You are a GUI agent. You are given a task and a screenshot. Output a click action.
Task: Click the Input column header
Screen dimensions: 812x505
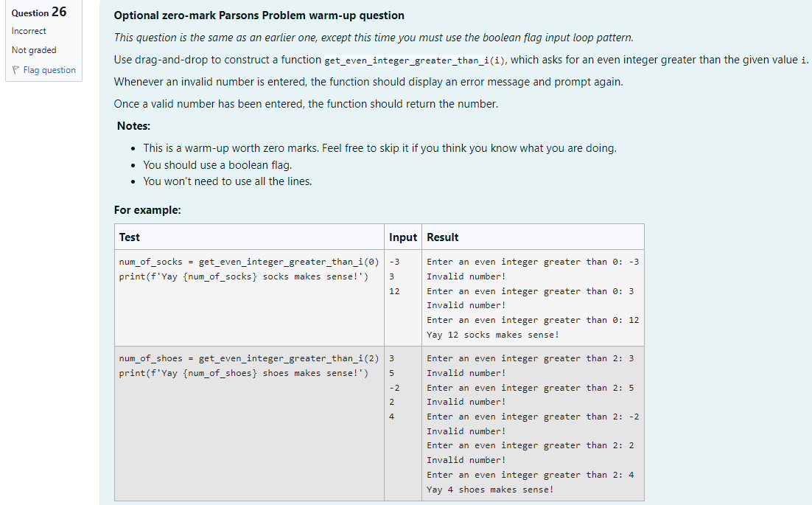coord(402,237)
